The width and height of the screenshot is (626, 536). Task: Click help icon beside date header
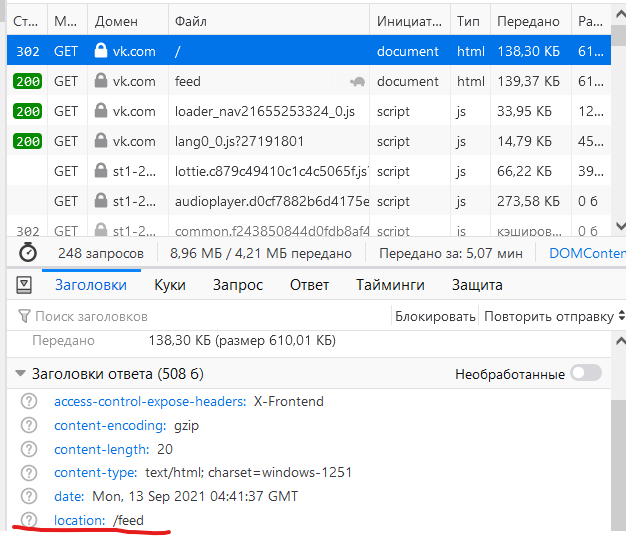pyautogui.click(x=30, y=496)
